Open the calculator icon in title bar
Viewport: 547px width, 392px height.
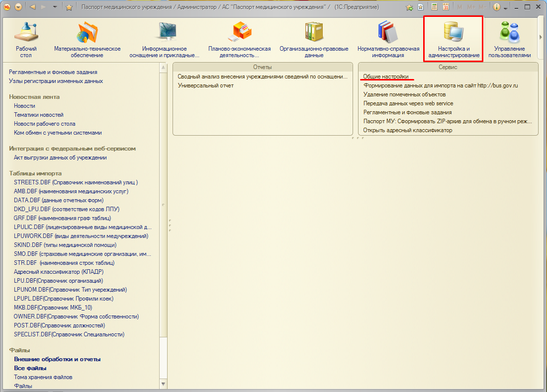[434, 7]
